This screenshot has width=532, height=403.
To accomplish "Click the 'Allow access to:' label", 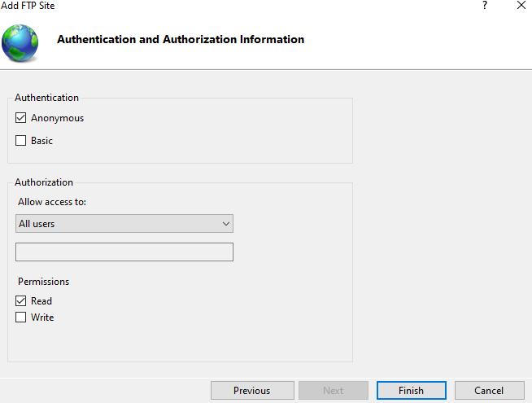I will pos(52,202).
